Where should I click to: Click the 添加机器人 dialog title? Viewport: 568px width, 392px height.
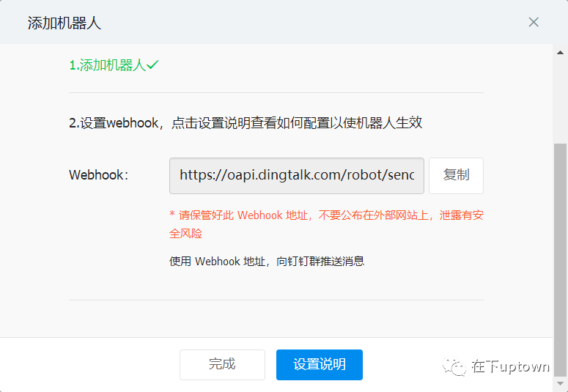click(64, 23)
